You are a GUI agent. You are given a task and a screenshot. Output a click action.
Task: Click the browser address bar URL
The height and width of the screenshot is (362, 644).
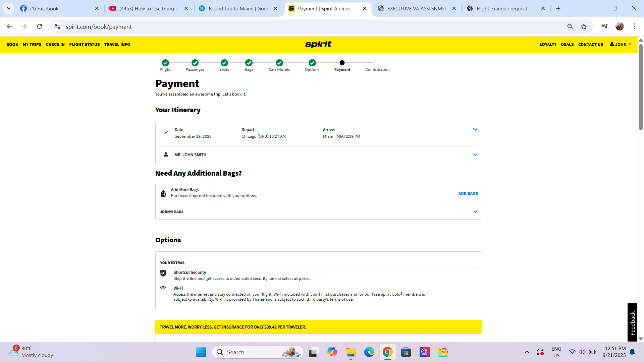(99, 26)
